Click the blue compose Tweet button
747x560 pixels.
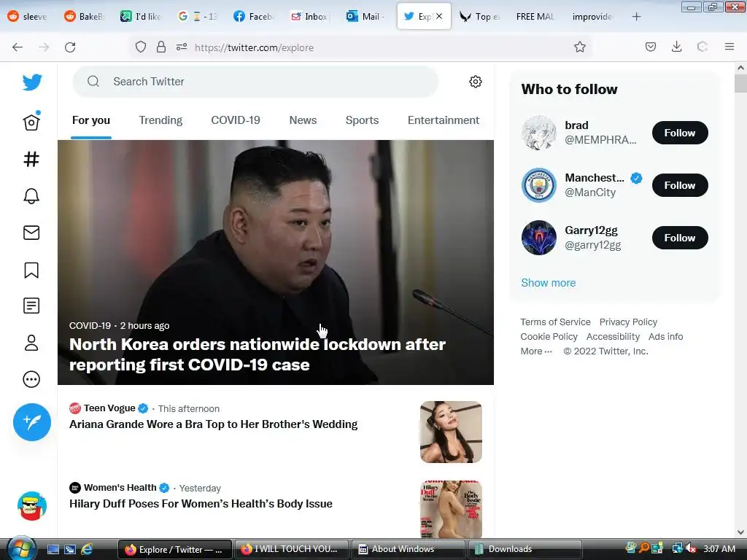tap(32, 422)
